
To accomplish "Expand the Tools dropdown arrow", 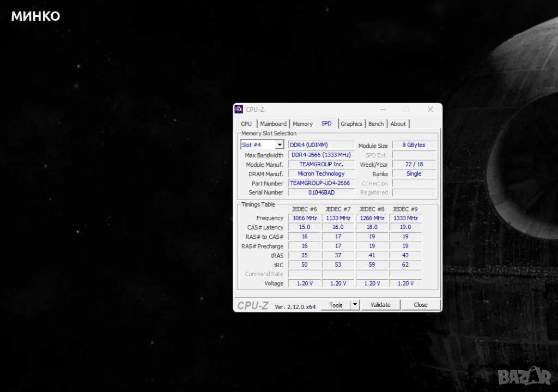I will coord(355,305).
